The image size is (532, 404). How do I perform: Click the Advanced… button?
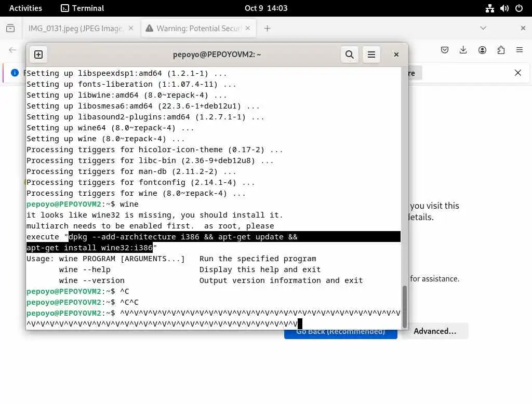[435, 331]
